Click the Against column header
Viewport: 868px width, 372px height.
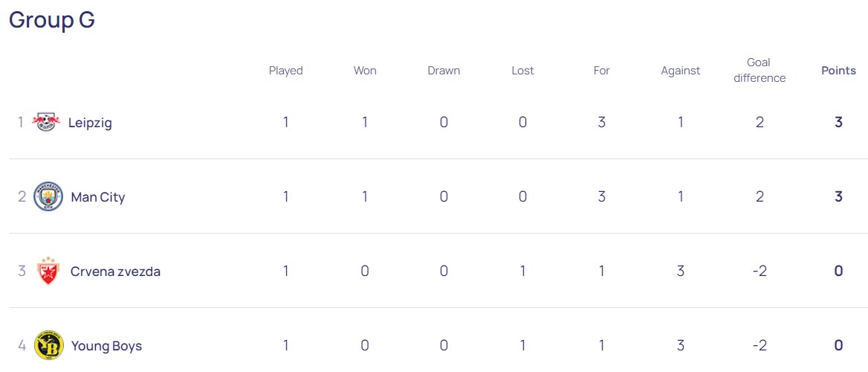[681, 71]
